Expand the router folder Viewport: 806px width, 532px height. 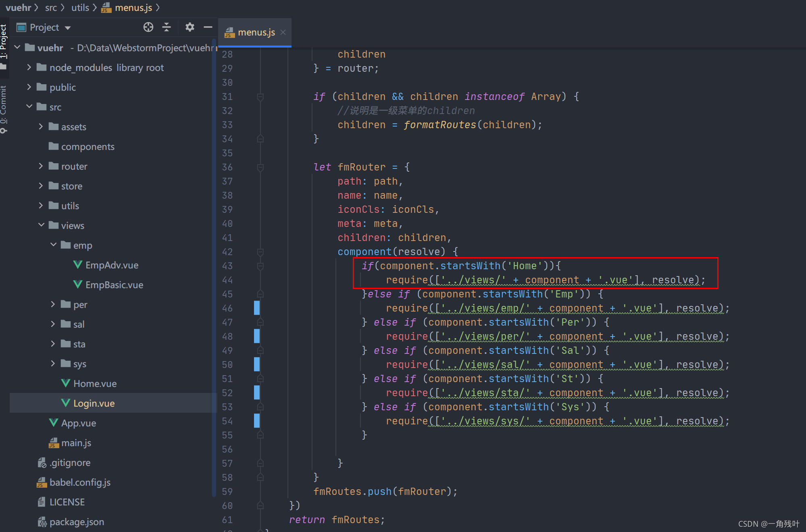click(x=41, y=166)
